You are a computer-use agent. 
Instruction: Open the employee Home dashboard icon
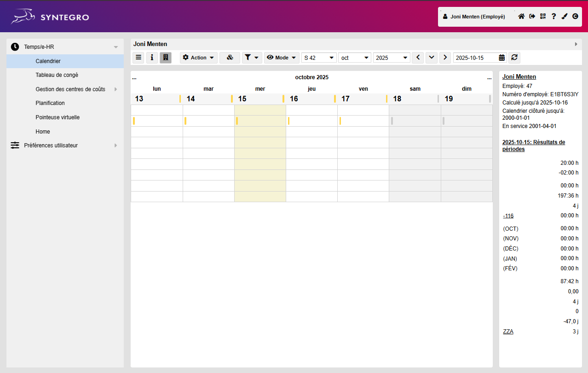coord(521,16)
